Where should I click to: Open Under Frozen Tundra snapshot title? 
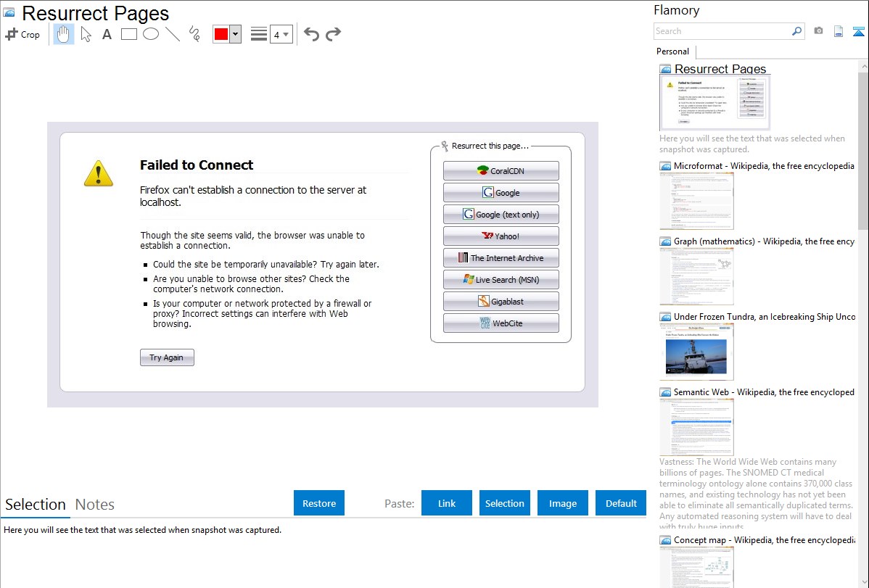click(765, 316)
